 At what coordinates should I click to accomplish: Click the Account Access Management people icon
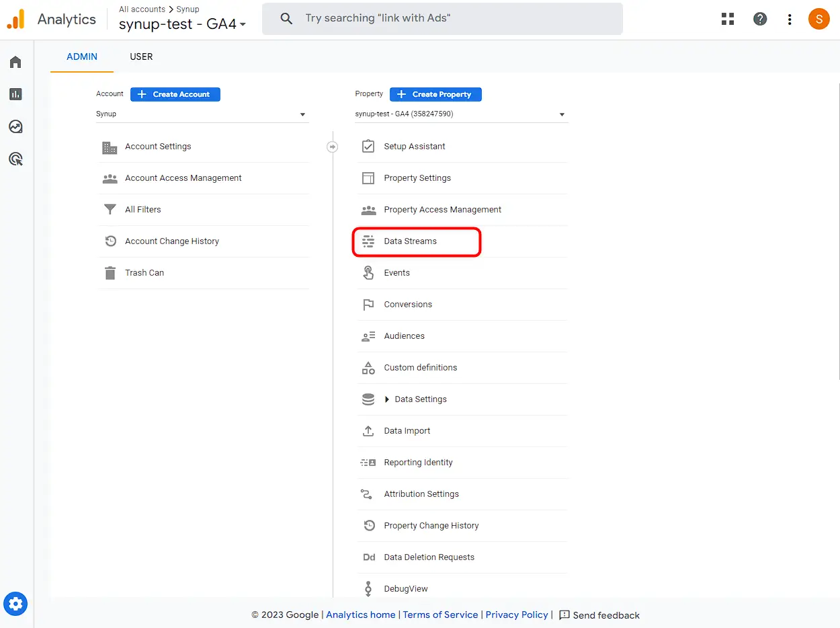110,178
